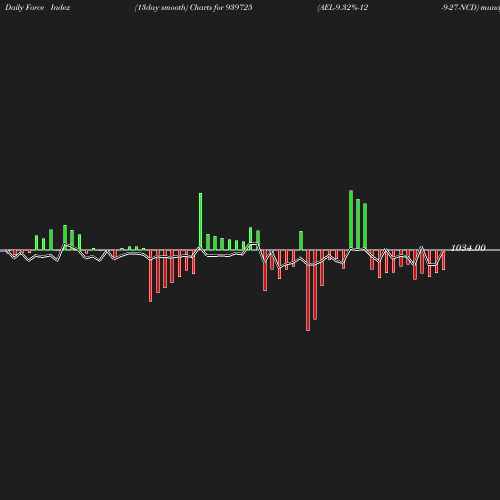Click the longest red bar in the chart
This screenshot has height=500, width=500.
pyautogui.click(x=308, y=290)
